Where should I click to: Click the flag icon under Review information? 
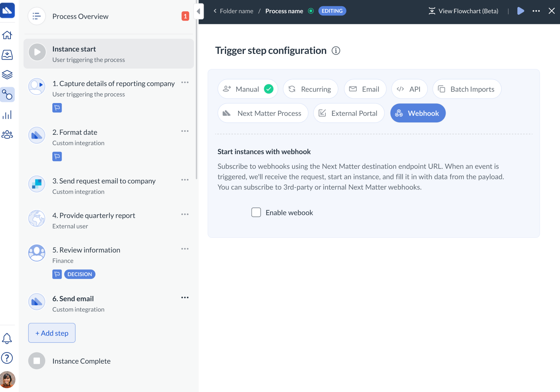tap(57, 274)
